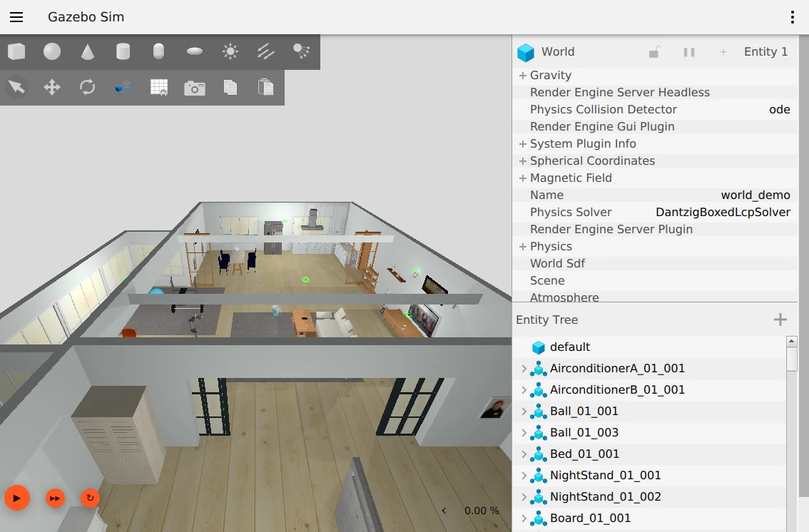Select NightStand_01_002 in Entity Tree
Screen dimensions: 809x532
(x=649, y=497)
